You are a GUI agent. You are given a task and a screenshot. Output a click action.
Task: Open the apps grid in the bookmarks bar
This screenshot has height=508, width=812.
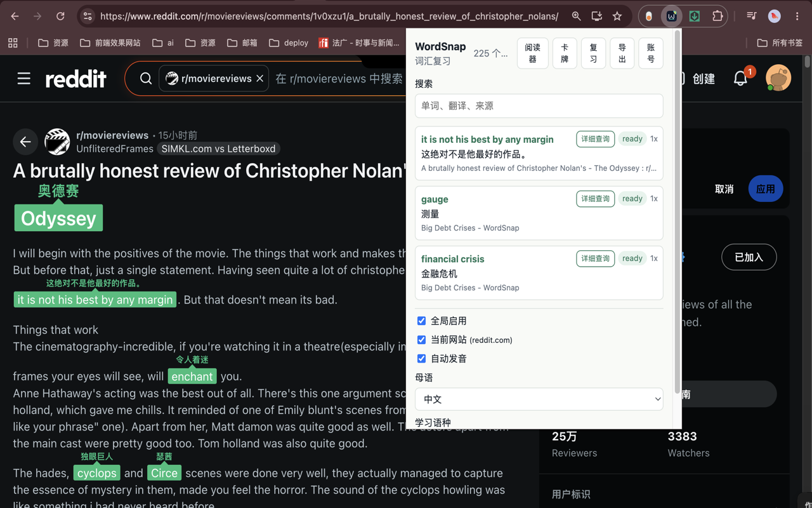tap(13, 43)
